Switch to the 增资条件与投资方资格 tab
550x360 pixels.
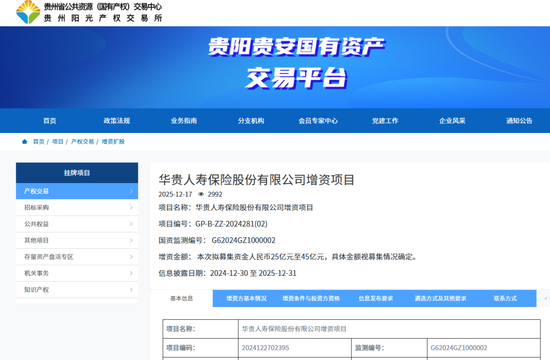coord(311,299)
